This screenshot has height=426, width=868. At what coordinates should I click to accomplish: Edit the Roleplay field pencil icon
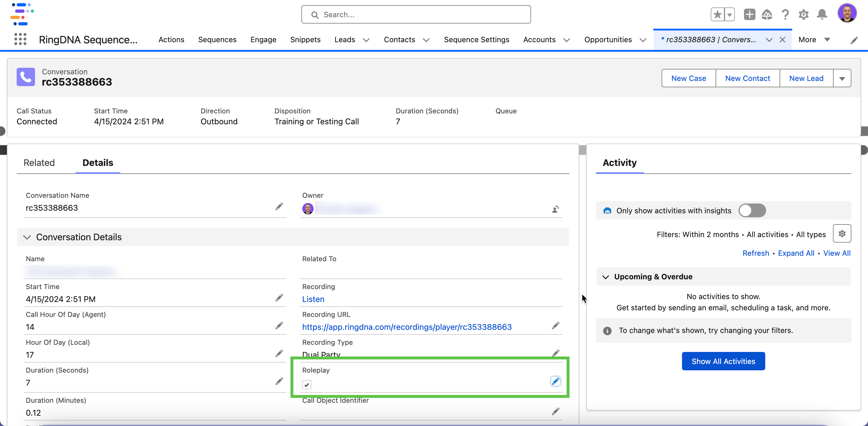click(555, 381)
